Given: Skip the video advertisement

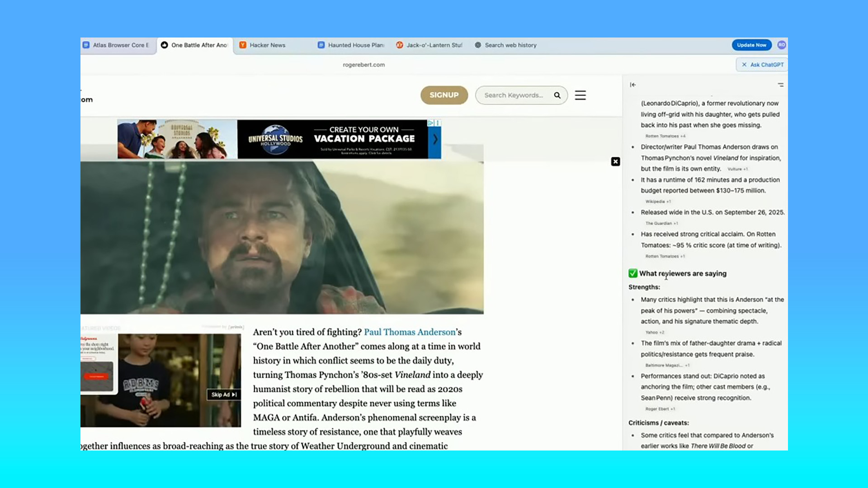Looking at the screenshot, I should click(x=224, y=394).
